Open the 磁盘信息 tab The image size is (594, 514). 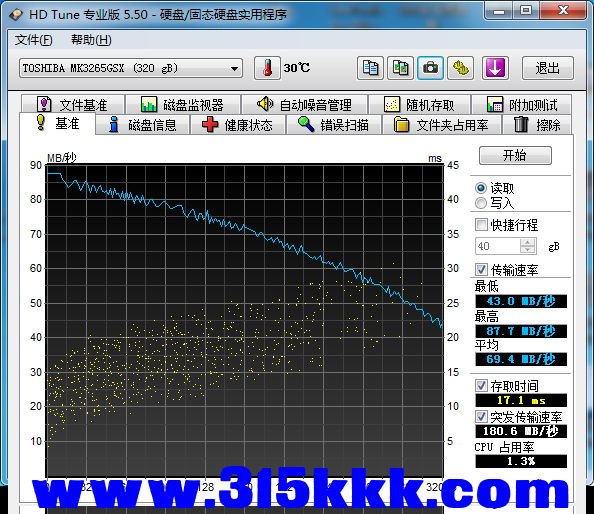tap(142, 125)
